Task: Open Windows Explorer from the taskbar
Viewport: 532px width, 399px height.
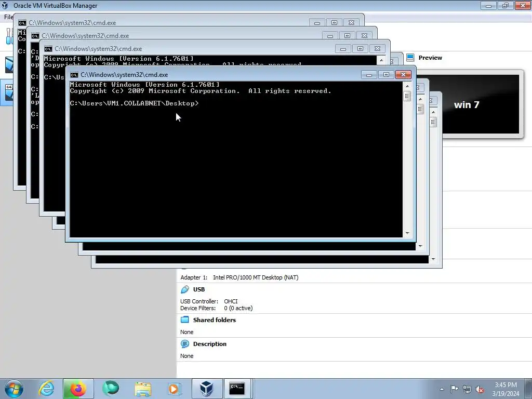Action: (143, 389)
